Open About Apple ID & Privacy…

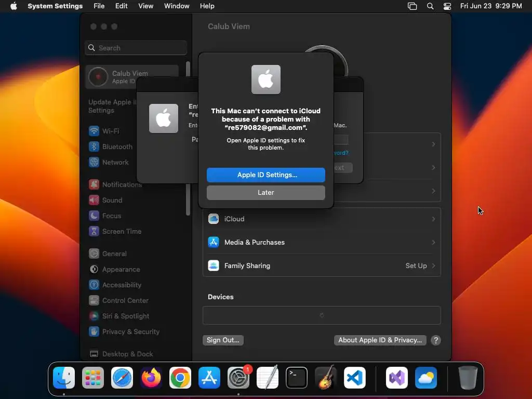380,340
